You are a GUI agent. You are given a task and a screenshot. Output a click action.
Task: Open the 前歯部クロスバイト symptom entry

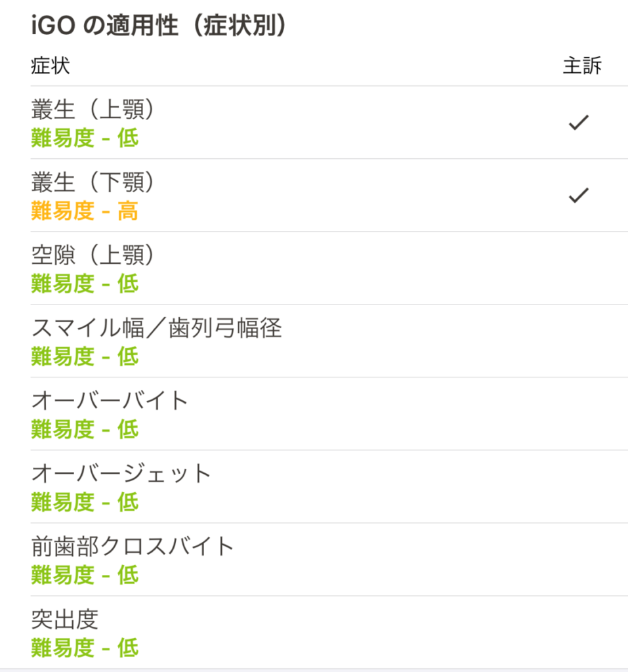329,560
